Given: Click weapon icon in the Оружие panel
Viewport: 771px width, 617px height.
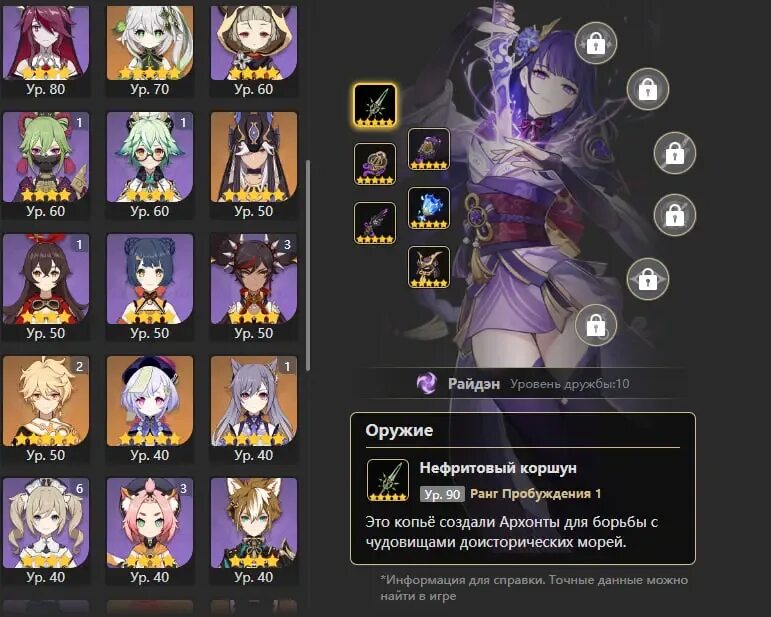Looking at the screenshot, I should click(x=388, y=480).
